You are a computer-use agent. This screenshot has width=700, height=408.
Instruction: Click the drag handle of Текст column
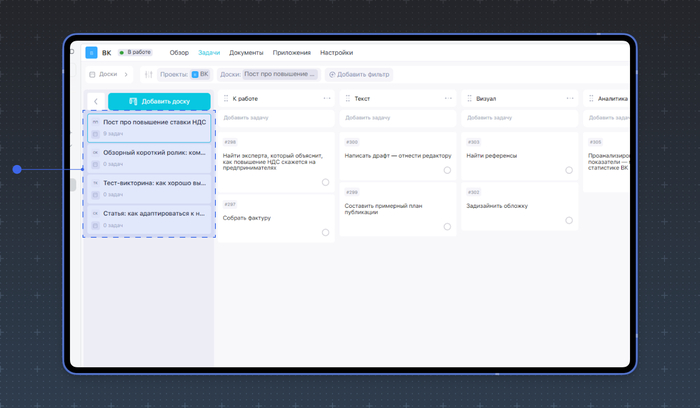pos(348,99)
